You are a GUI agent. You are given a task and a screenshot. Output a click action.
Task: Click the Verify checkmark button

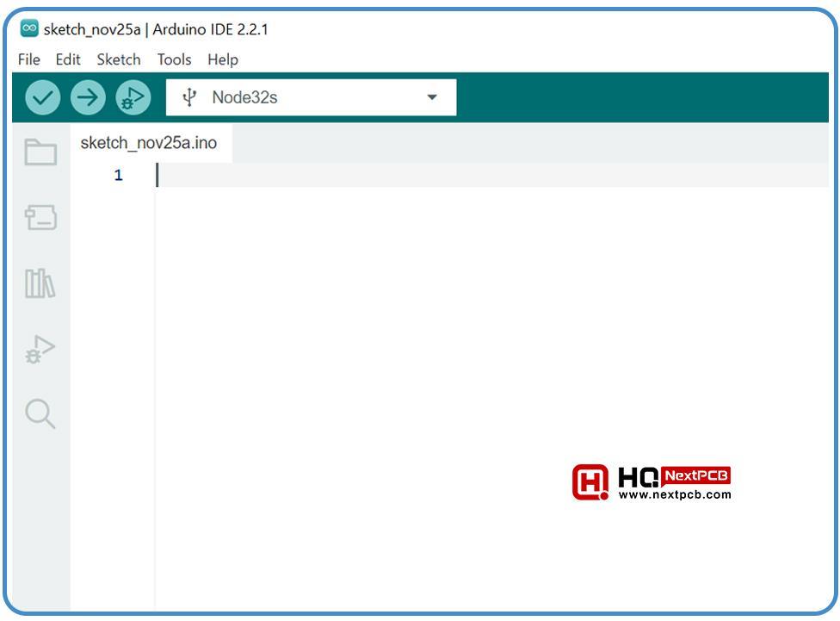tap(43, 97)
